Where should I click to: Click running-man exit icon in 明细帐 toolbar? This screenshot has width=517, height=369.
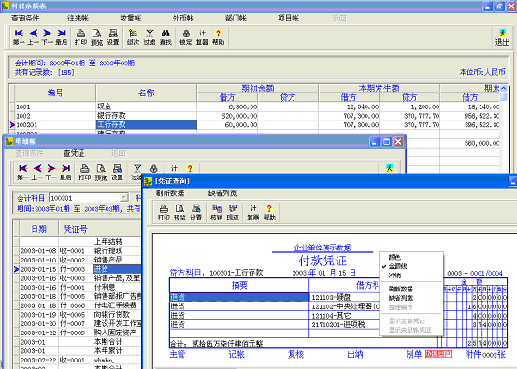coord(389,168)
